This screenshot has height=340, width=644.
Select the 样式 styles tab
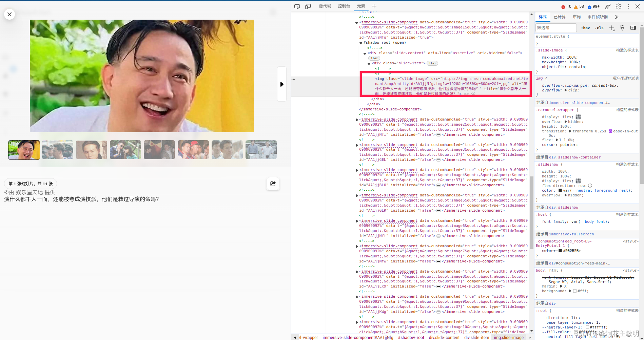pyautogui.click(x=543, y=17)
